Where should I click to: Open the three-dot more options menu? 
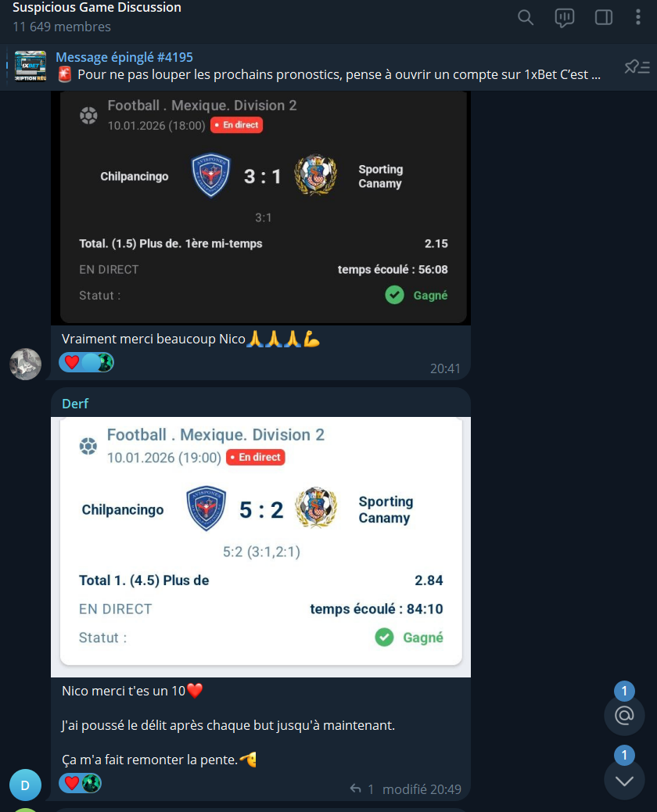pyautogui.click(x=638, y=17)
